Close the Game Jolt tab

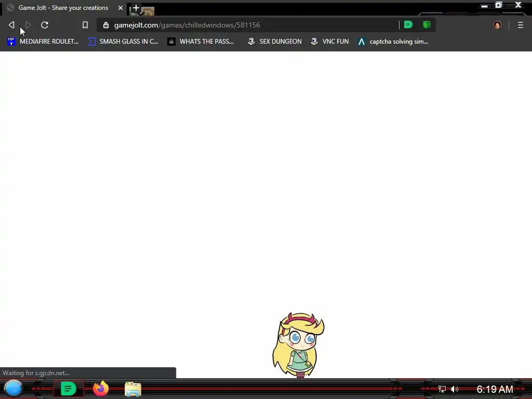[121, 8]
